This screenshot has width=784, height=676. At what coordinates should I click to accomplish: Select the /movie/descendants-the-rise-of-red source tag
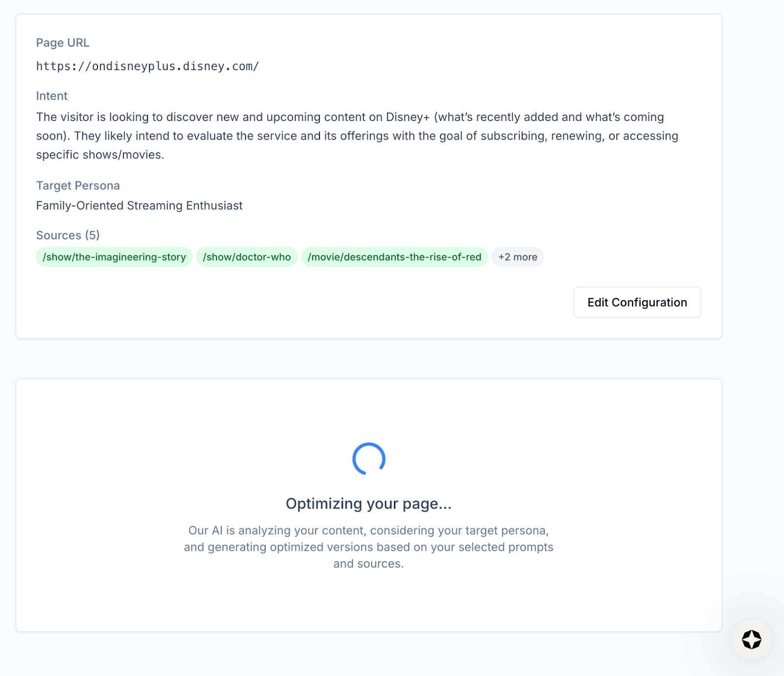click(394, 257)
